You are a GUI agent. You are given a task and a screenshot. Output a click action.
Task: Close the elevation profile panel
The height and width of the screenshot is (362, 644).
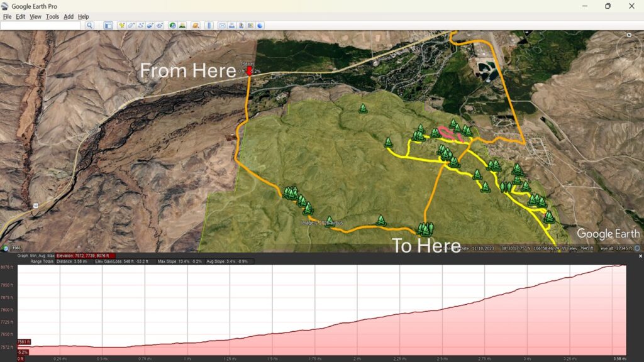(x=640, y=256)
